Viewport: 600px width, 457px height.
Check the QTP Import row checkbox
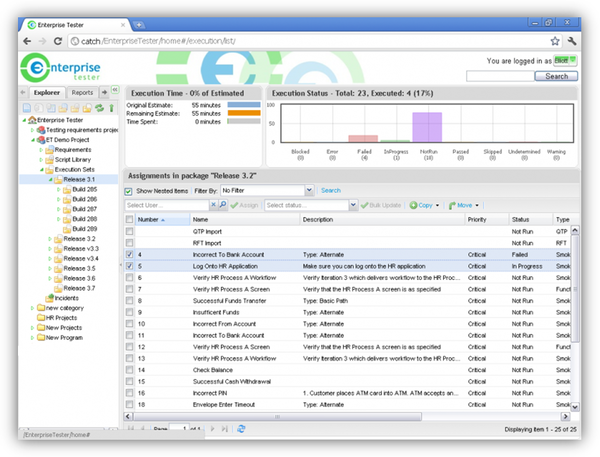click(x=129, y=231)
